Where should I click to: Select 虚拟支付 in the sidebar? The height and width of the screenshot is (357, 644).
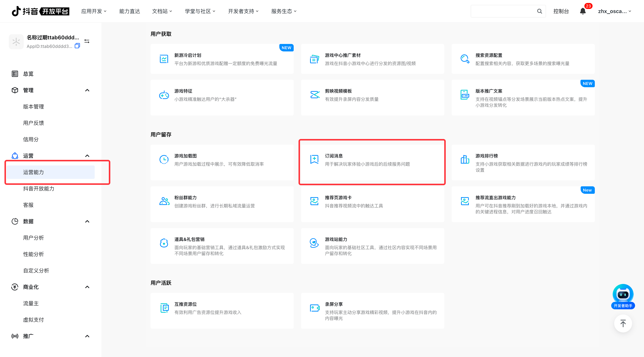[34, 320]
